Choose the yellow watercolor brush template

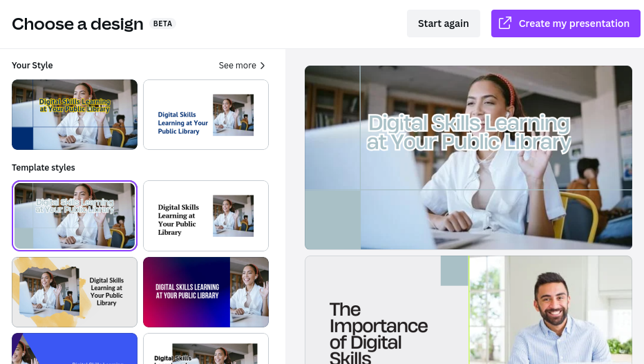pos(75,292)
